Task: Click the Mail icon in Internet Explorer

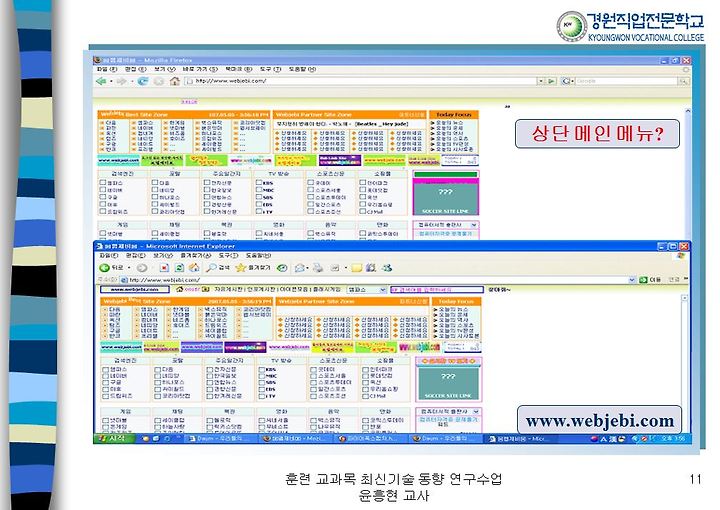Action: pos(300,268)
